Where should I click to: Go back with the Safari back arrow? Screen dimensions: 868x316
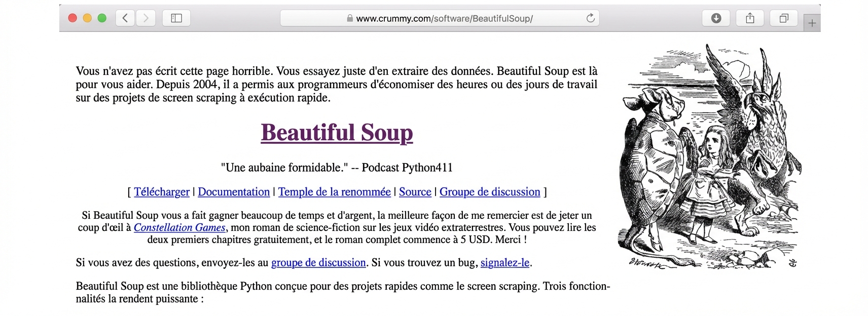point(125,18)
